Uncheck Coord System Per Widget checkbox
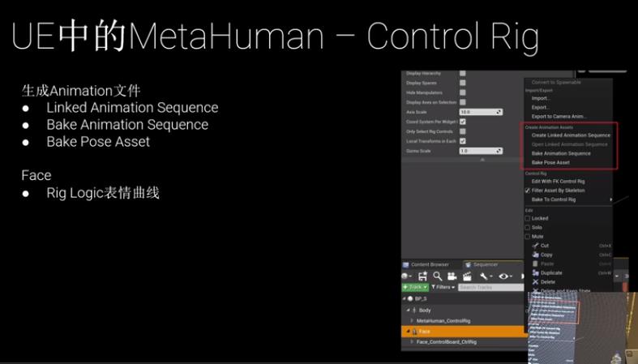 click(x=463, y=122)
